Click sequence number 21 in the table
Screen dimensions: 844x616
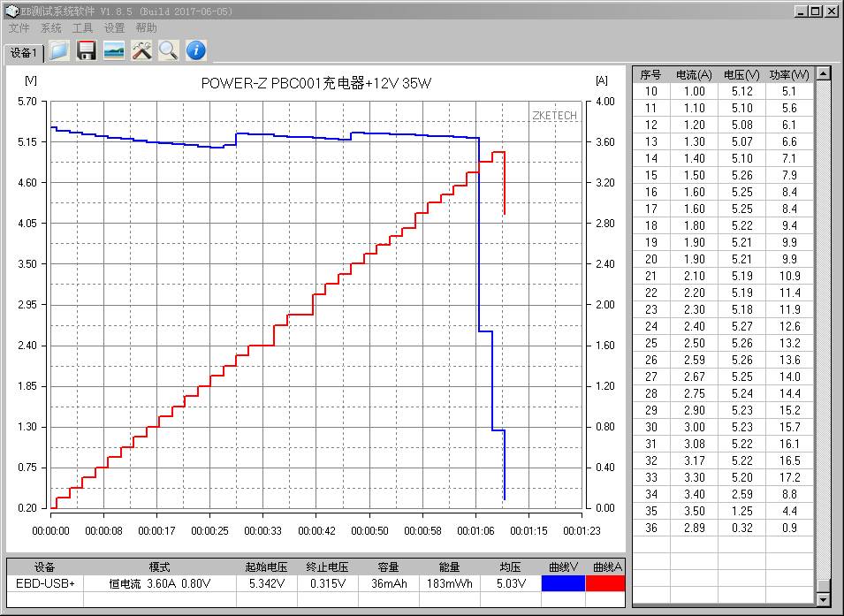pyautogui.click(x=650, y=277)
